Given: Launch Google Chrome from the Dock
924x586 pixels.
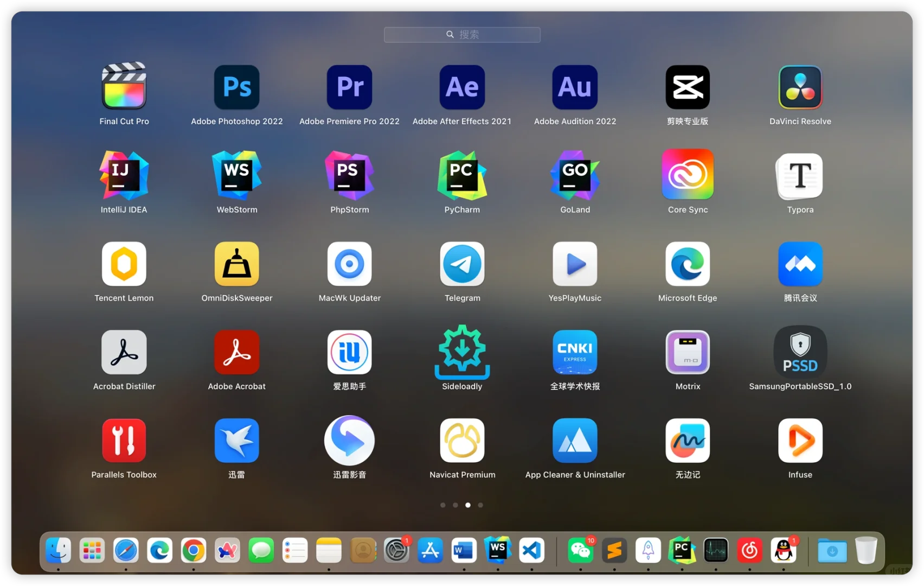Looking at the screenshot, I should (194, 551).
